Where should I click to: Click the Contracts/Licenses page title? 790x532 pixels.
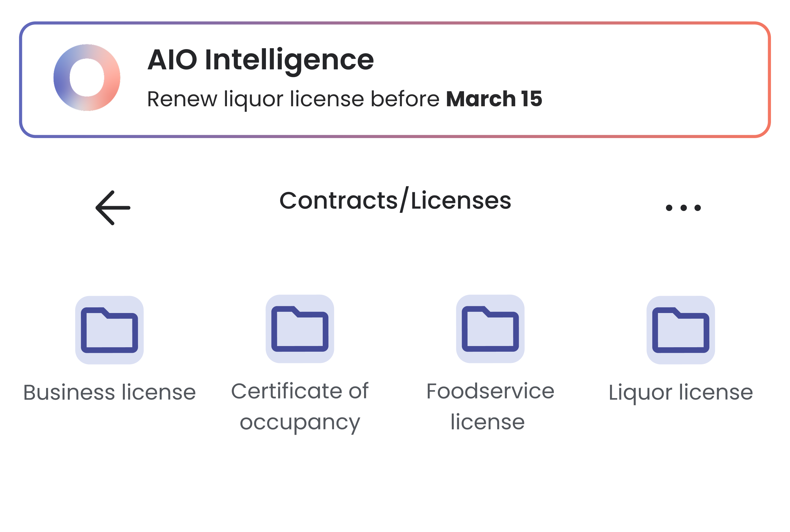395,200
